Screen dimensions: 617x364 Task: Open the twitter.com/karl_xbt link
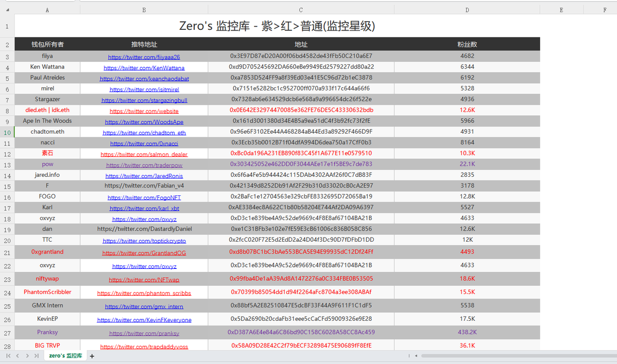click(144, 208)
